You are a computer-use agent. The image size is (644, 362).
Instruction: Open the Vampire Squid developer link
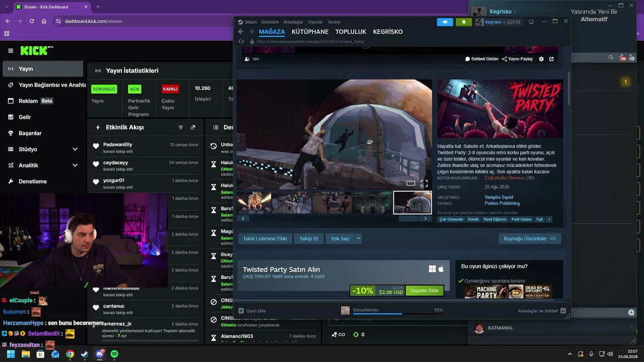pos(499,198)
